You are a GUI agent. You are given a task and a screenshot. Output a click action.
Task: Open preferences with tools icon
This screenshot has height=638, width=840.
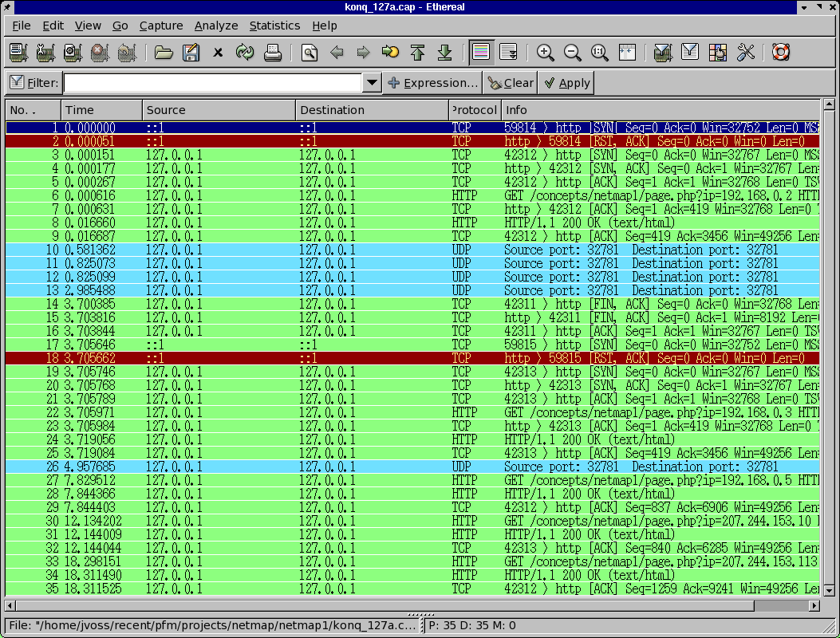pos(745,53)
